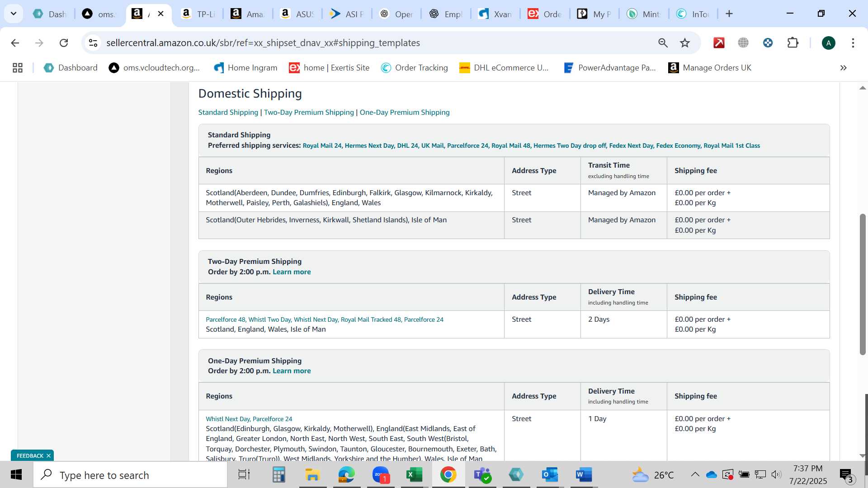
Task: Expand the hidden bookmarks chevron
Action: 843,68
